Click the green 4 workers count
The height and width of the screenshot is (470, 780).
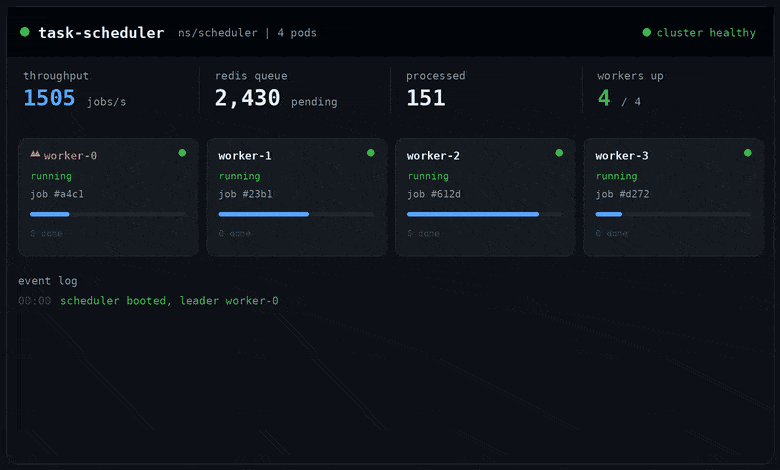(x=604, y=98)
